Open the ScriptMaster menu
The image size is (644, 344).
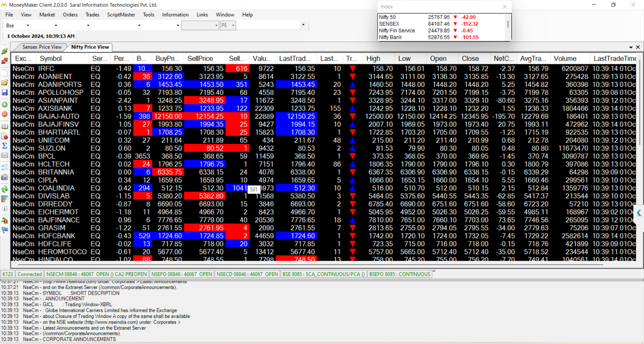coord(121,15)
